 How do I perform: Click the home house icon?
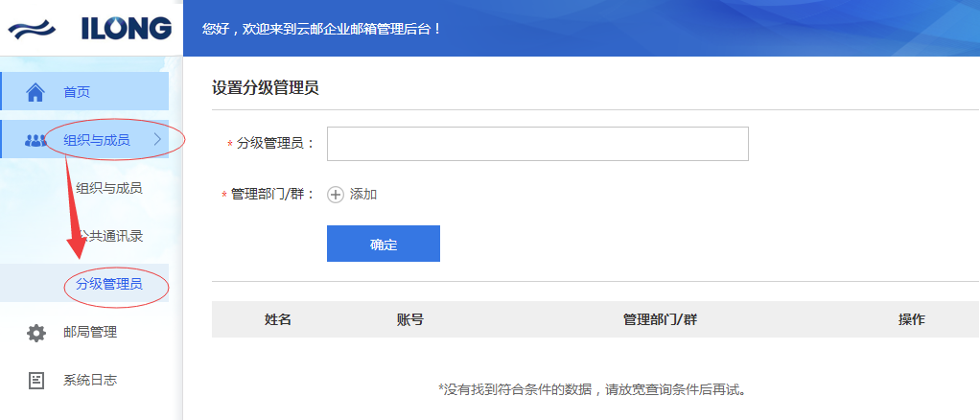click(35, 92)
